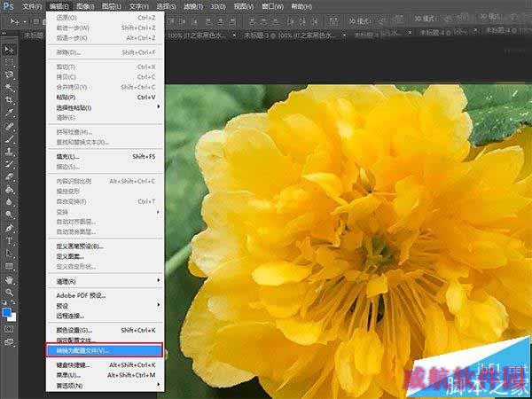This screenshot has width=532, height=399.
Task: Click the default colors mini icon
Action: point(4,302)
